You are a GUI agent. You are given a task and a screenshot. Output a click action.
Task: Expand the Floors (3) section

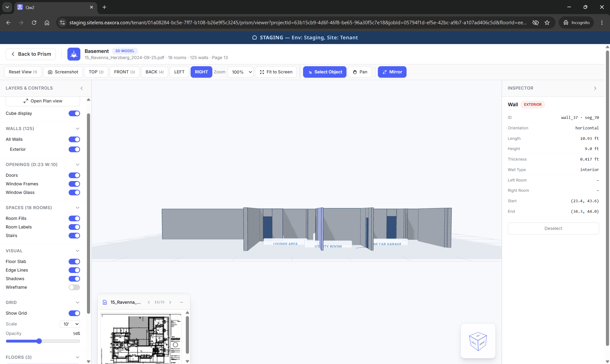point(77,357)
